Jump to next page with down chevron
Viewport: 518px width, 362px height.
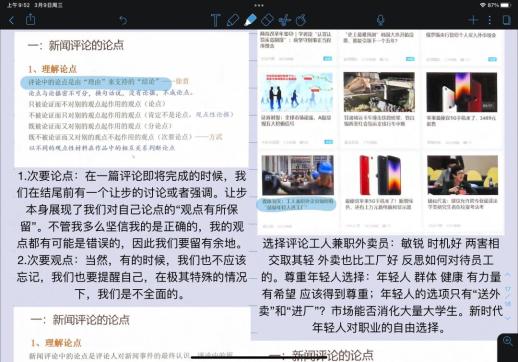[508, 318]
